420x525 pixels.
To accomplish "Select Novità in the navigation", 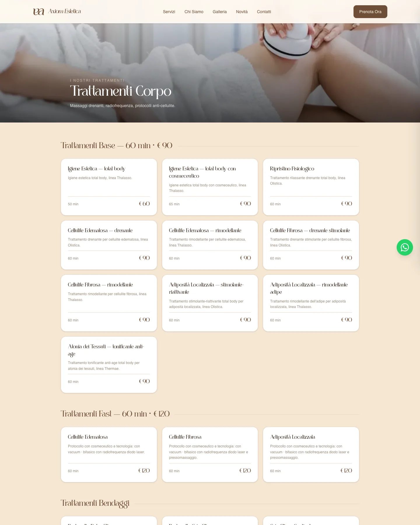I will (242, 12).
